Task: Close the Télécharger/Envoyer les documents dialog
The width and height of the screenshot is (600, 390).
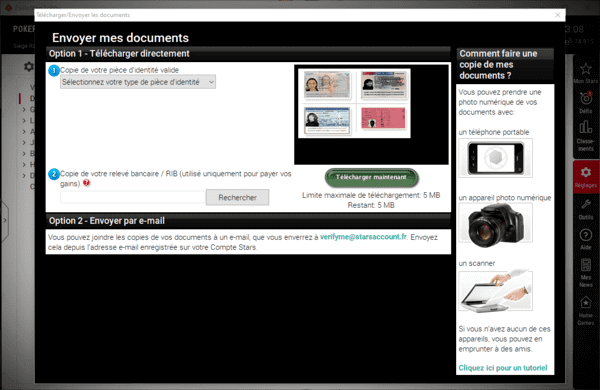Action: pos(558,15)
